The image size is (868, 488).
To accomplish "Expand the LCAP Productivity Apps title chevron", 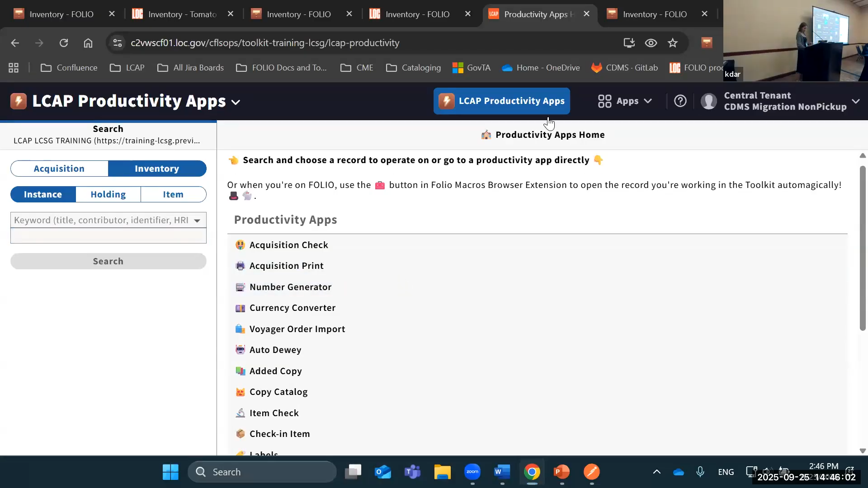I will 236,103.
